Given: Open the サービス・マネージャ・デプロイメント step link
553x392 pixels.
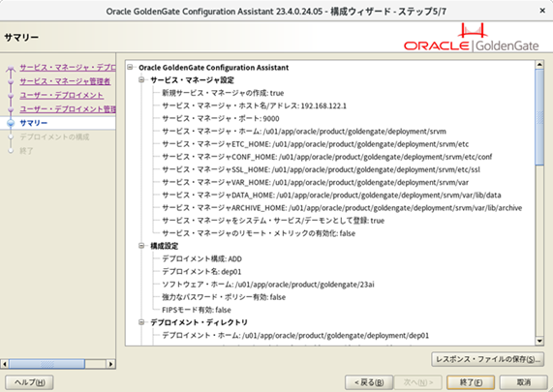Looking at the screenshot, I should click(68, 68).
